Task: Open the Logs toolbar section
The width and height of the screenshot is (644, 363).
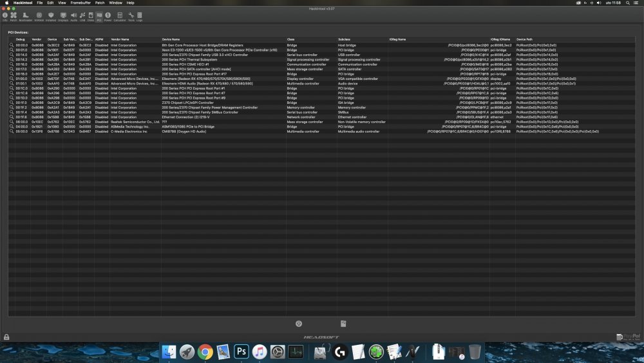Action: (x=140, y=17)
